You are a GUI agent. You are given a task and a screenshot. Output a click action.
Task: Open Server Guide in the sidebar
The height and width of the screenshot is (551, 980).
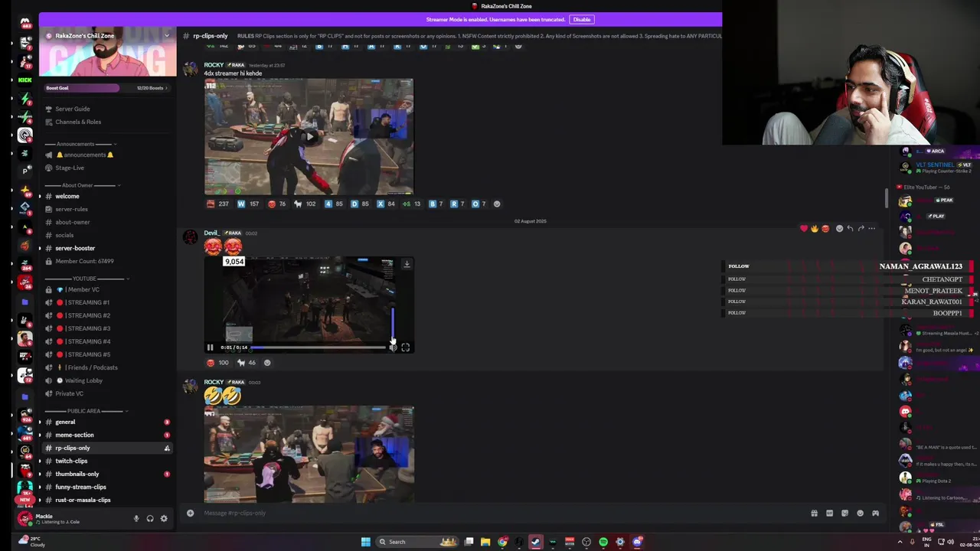tap(73, 109)
